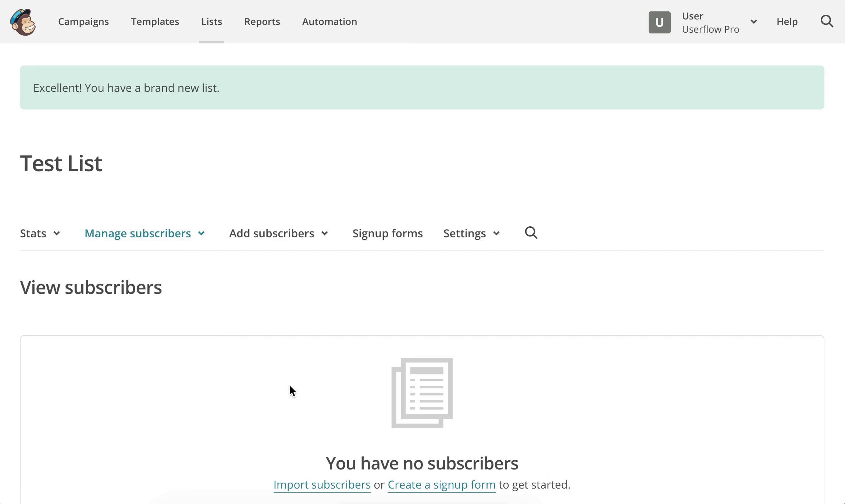
Task: Open the Help menu item
Action: pos(787,21)
